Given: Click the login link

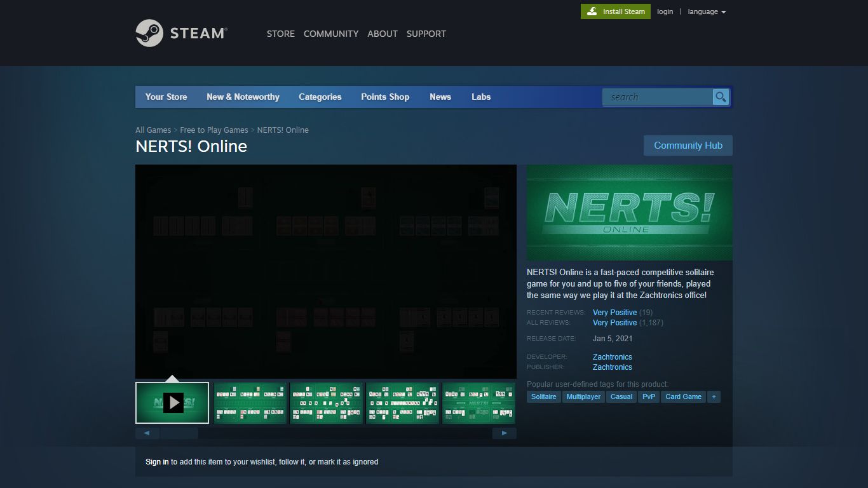Looking at the screenshot, I should click(665, 11).
